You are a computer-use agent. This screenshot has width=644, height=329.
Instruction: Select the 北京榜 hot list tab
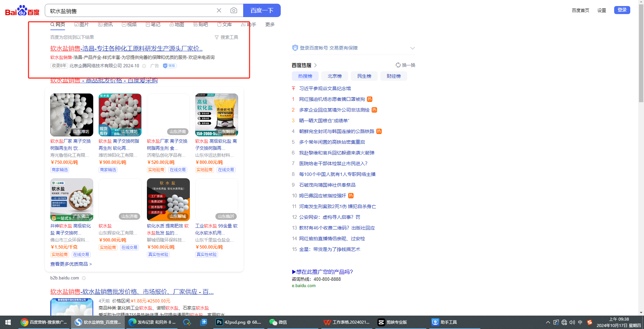335,76
